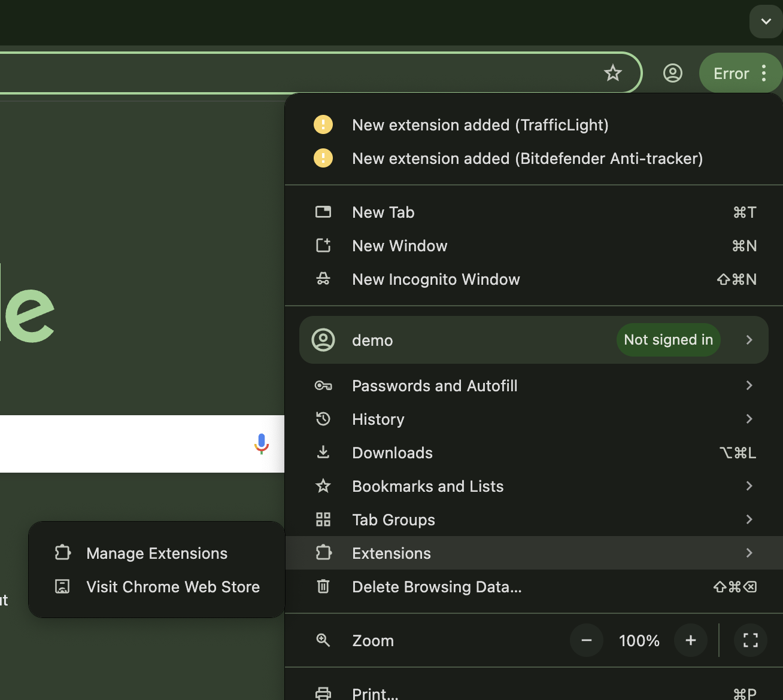Viewport: 783px width, 700px height.
Task: Open Tab Groups submenu
Action: (534, 520)
